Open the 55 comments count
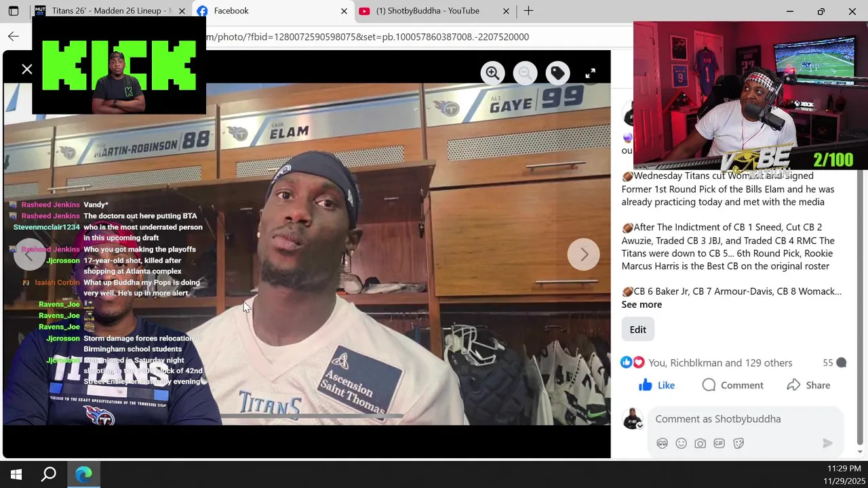Screen dimensions: 868x488 coord(835,363)
